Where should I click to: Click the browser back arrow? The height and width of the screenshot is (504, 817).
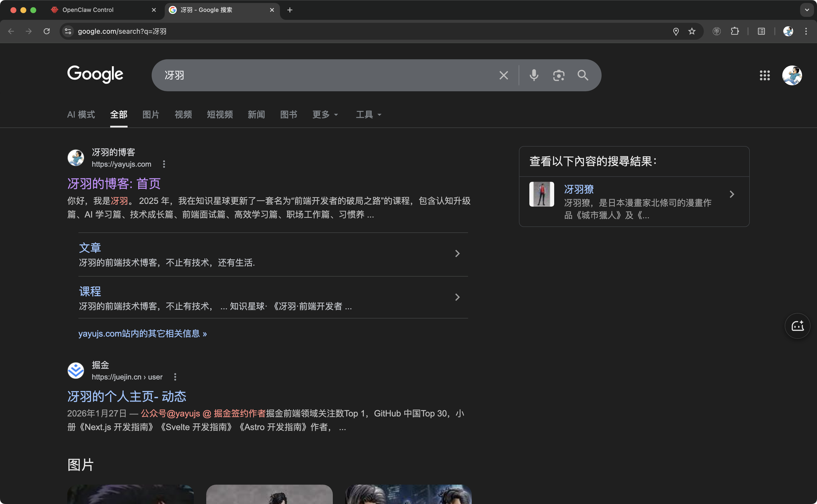click(11, 31)
